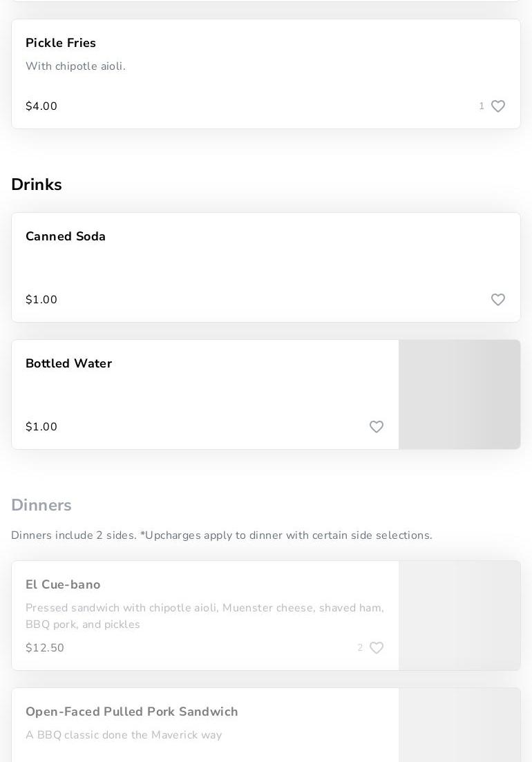Click the Drinks section heading
Image resolution: width=532 pixels, height=762 pixels.
pyautogui.click(x=37, y=184)
